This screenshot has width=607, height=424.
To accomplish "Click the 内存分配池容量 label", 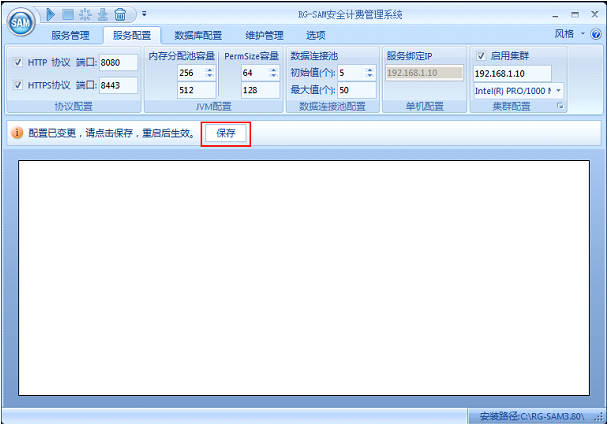I will [182, 56].
